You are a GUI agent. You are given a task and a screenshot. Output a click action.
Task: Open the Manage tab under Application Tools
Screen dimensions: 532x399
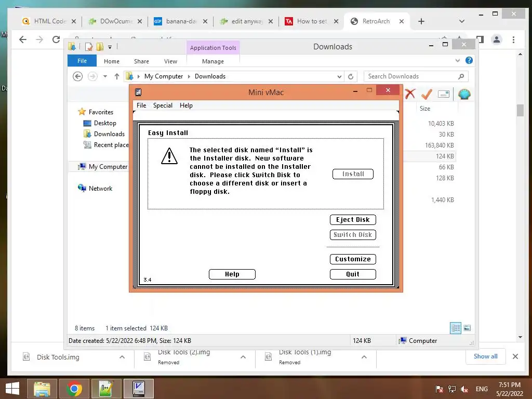(x=213, y=61)
